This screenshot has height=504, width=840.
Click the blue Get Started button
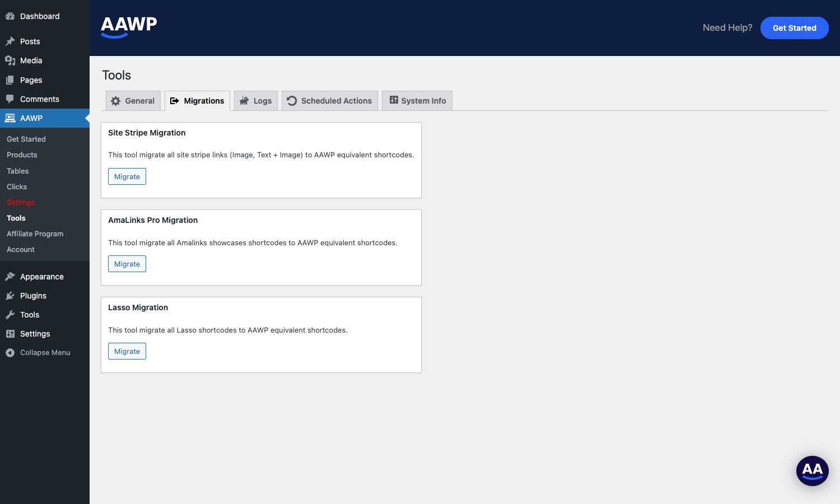click(795, 28)
